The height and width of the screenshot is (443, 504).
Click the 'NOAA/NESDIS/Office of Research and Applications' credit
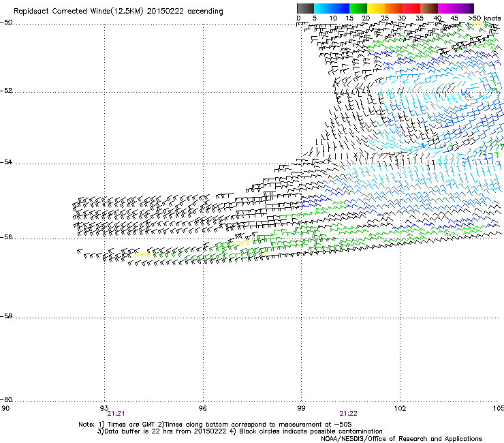[x=401, y=438]
